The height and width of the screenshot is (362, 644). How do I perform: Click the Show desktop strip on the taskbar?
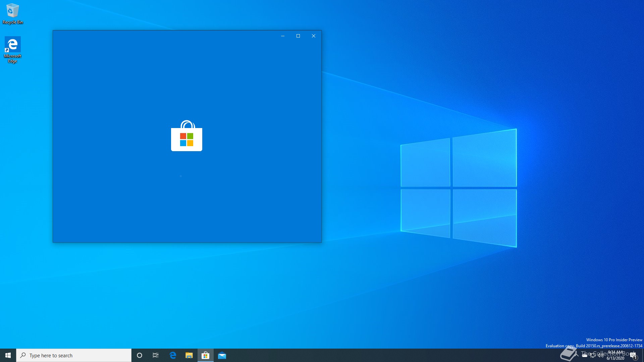(643, 355)
